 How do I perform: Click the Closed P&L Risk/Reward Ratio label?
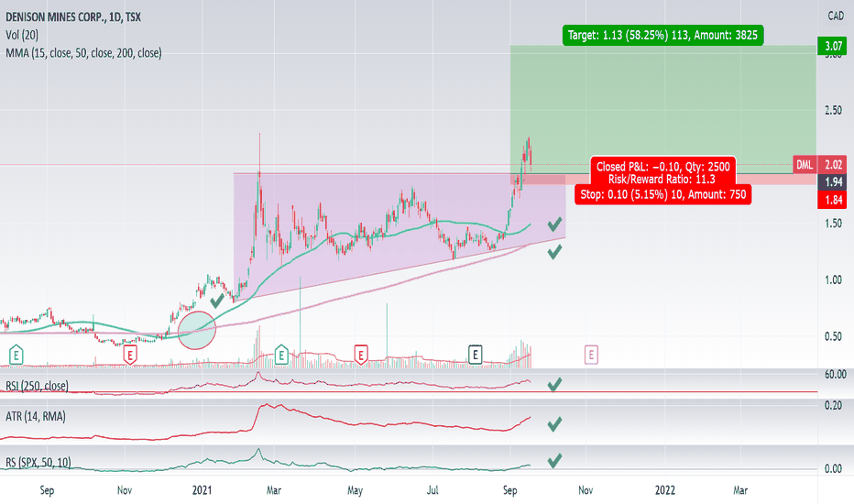click(x=662, y=172)
